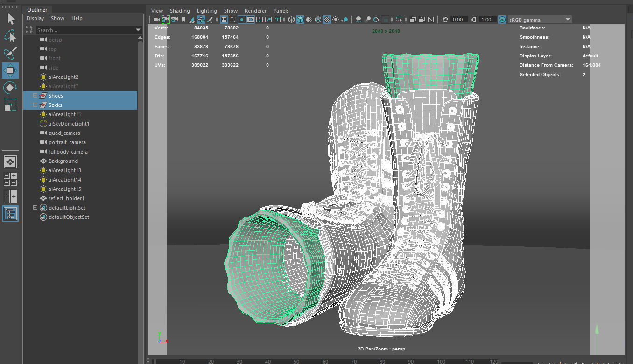Click the outliner filter icon beside the search box
Screen dimensions: 633x364
[x=29, y=30]
